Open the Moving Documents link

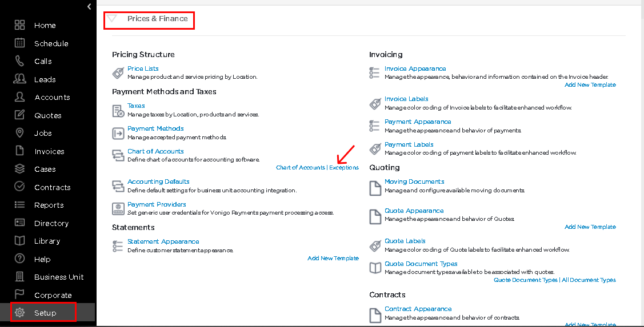414,181
